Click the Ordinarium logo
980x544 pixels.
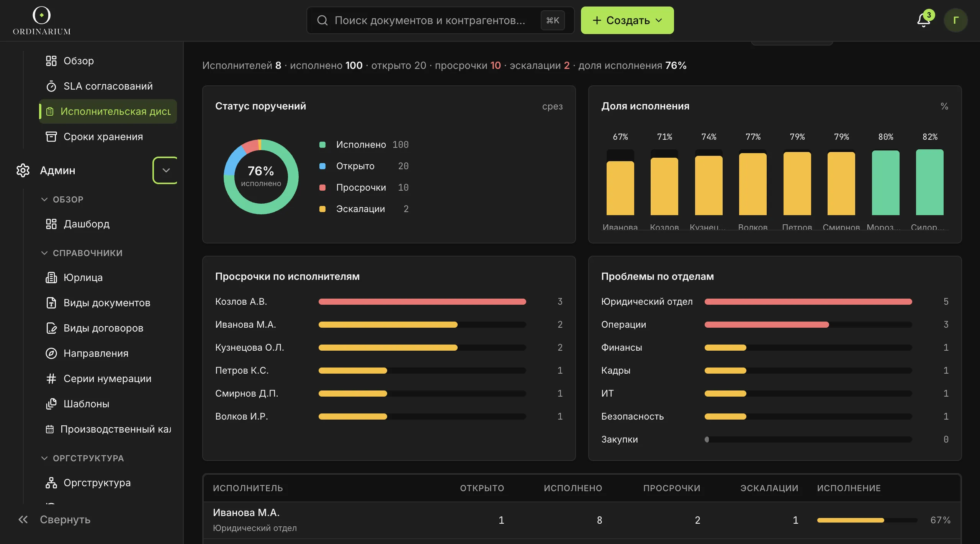[42, 21]
